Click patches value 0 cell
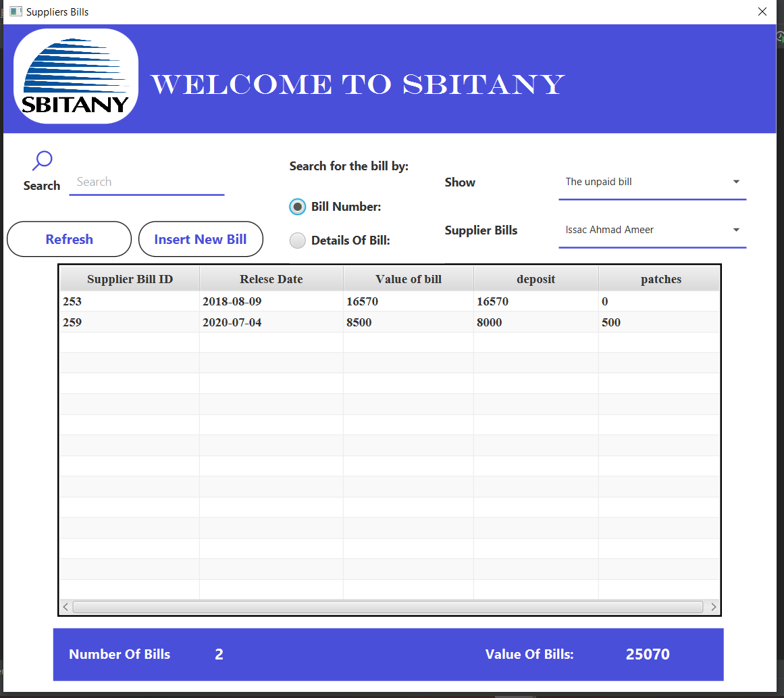 click(x=659, y=301)
